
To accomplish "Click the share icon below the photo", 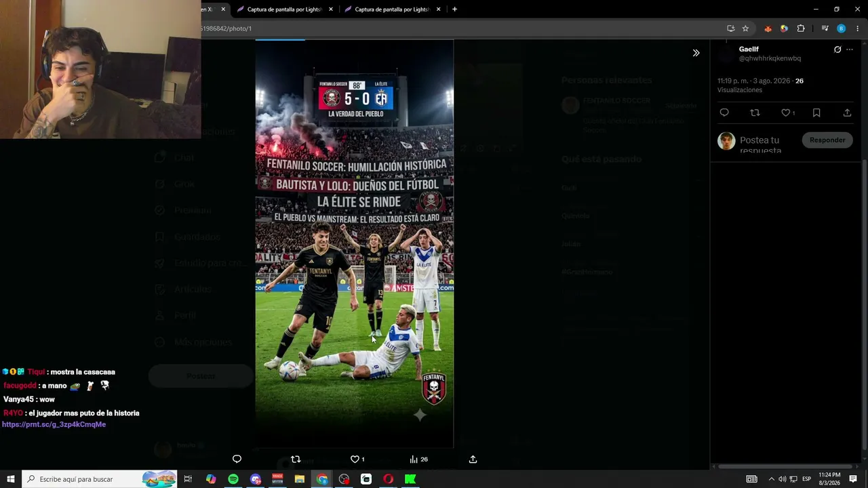I will point(473,459).
